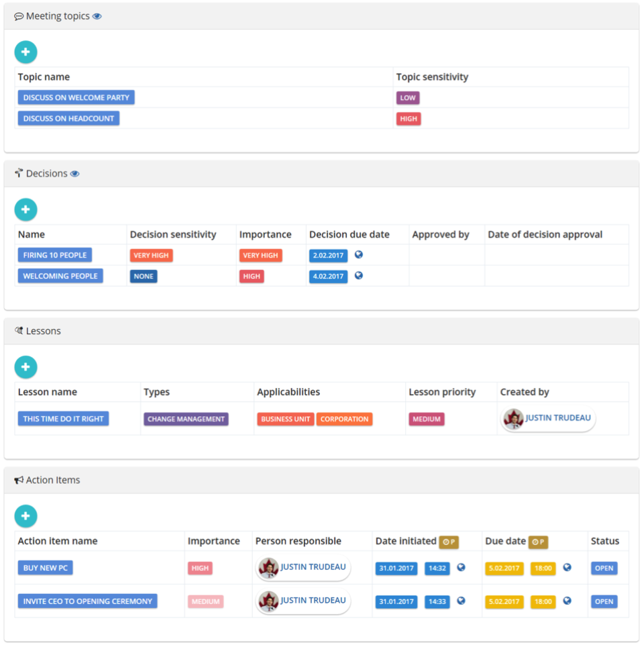Click globe icon next to 2.02.2017 due date

tap(359, 254)
